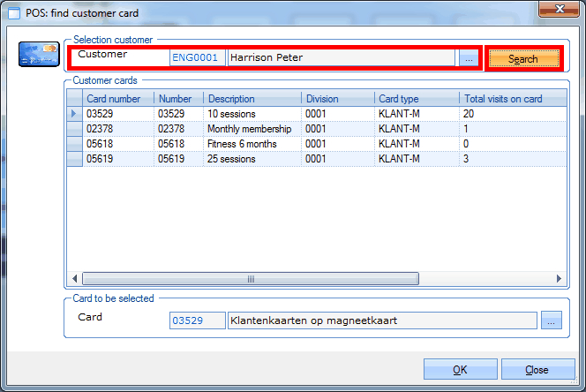The width and height of the screenshot is (586, 392).
Task: Click the Card type column header
Action: click(x=416, y=99)
